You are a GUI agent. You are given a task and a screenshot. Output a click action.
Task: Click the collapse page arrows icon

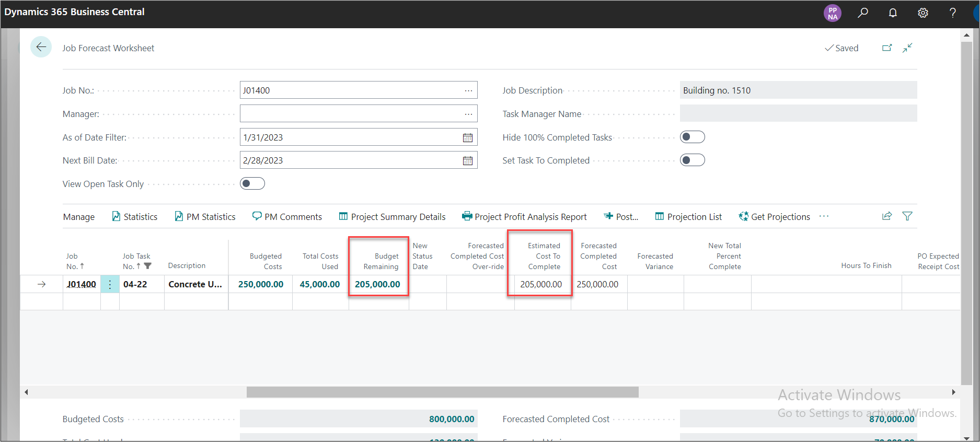click(x=907, y=48)
